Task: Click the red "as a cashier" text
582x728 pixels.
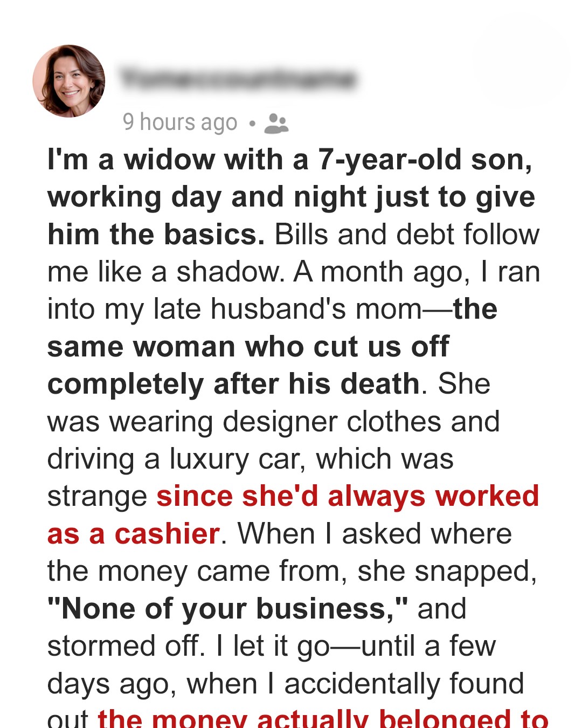Action: (x=133, y=534)
